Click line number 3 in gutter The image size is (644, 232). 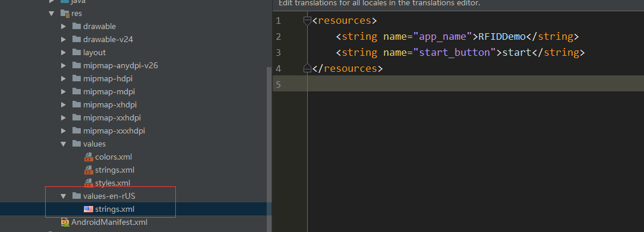[279, 52]
